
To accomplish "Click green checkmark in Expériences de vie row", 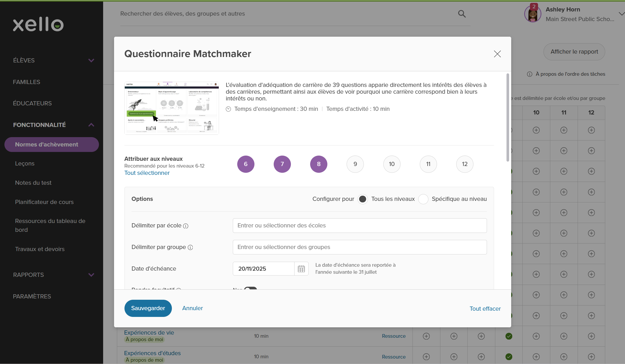I will pyautogui.click(x=509, y=336).
